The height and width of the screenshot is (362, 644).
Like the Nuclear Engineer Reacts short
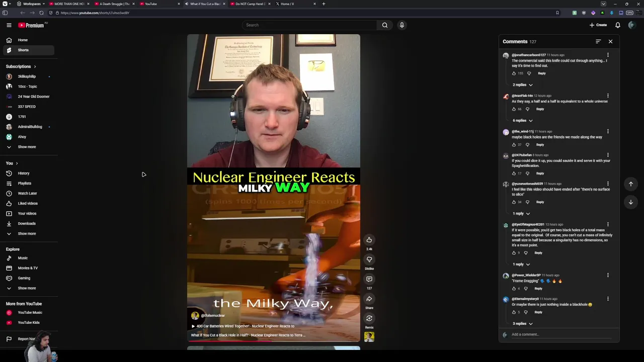[369, 240]
